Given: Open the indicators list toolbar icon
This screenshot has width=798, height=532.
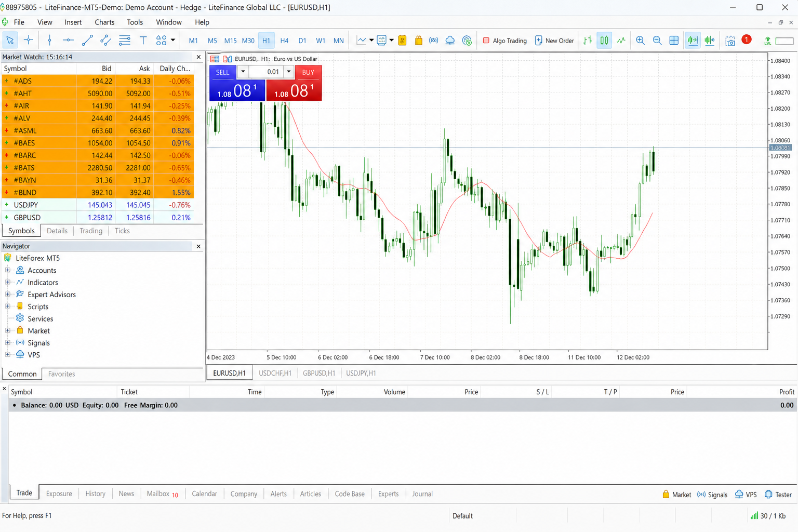Looking at the screenshot, I should (x=361, y=40).
